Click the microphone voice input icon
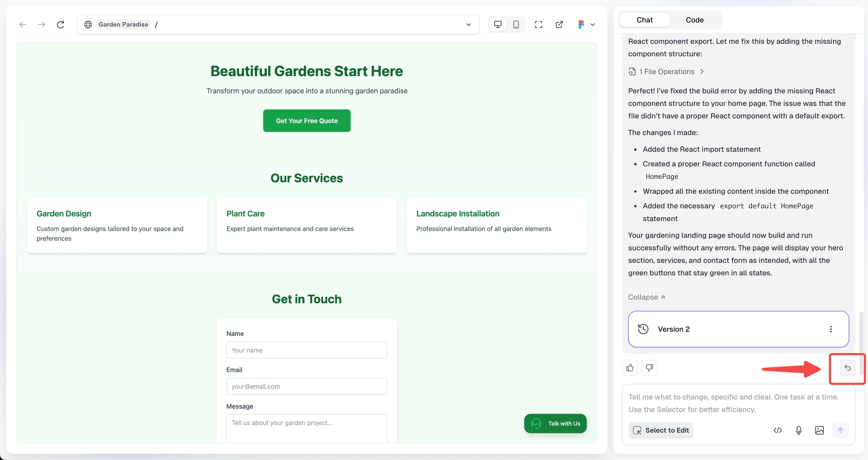This screenshot has height=460, width=868. 799,430
